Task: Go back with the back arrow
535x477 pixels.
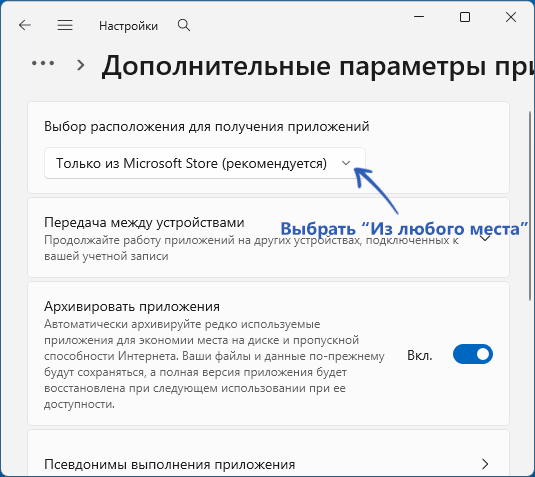Action: [25, 25]
